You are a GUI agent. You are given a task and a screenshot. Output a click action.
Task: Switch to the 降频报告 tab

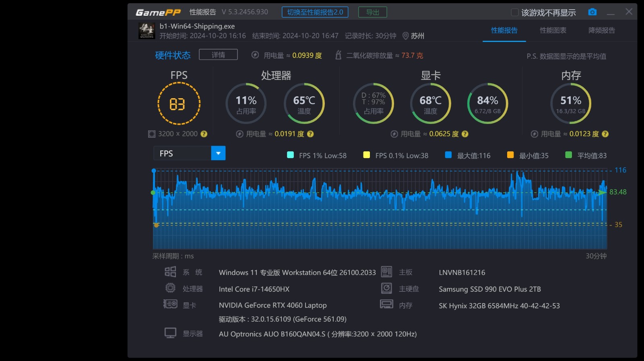pos(602,31)
